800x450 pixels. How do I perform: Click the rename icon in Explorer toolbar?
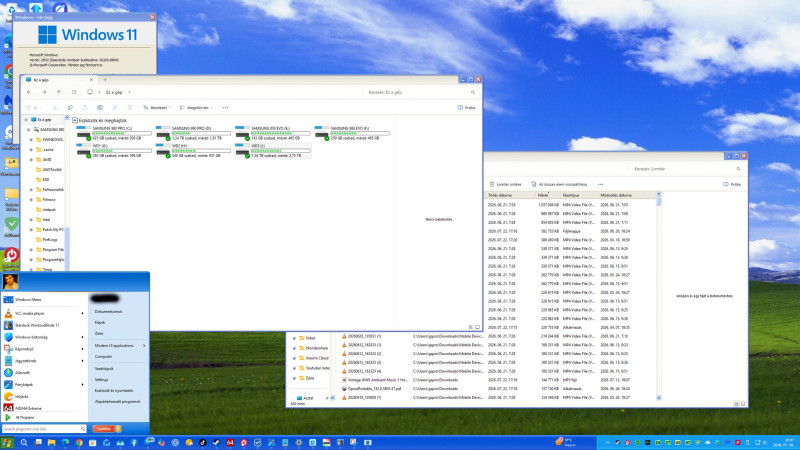tap(100, 108)
